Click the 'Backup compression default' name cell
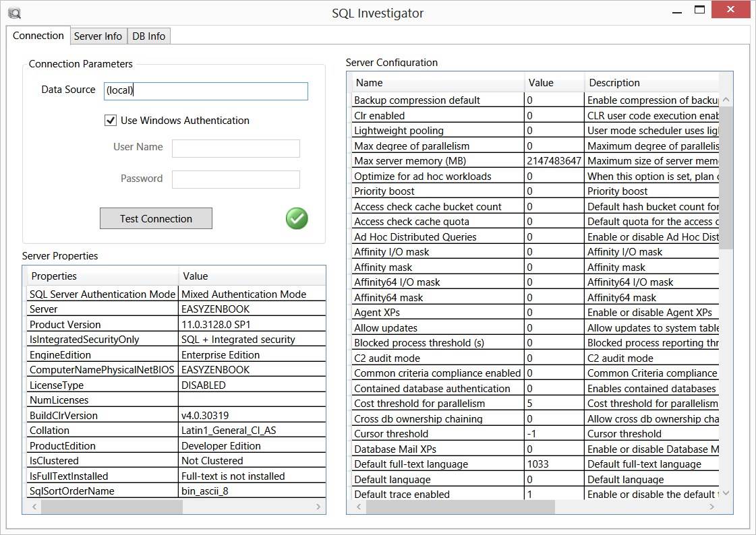 pyautogui.click(x=438, y=100)
